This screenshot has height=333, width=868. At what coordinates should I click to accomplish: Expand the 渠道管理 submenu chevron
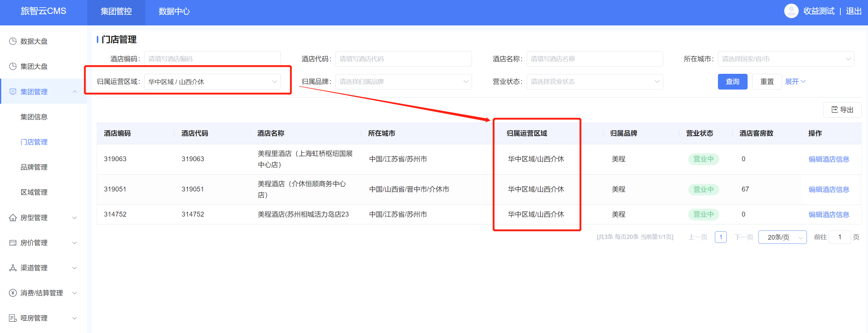[75, 268]
